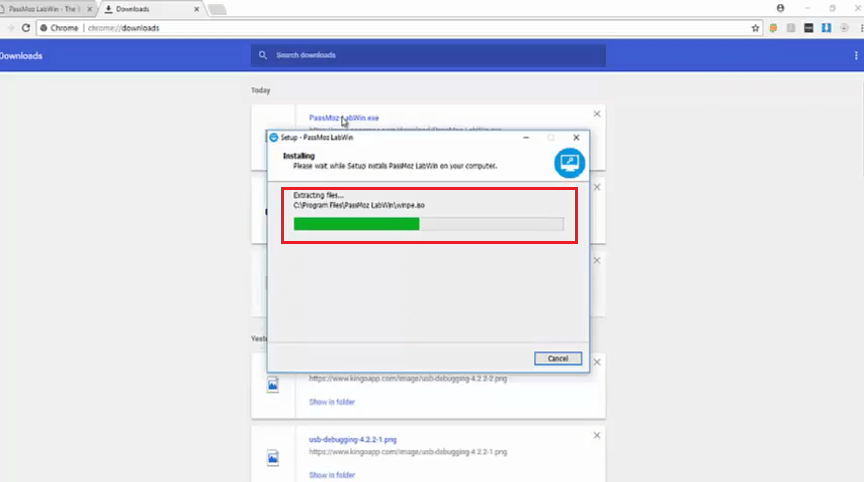The width and height of the screenshot is (864, 482).
Task: Open a new tab with the new tab button
Action: tap(217, 9)
